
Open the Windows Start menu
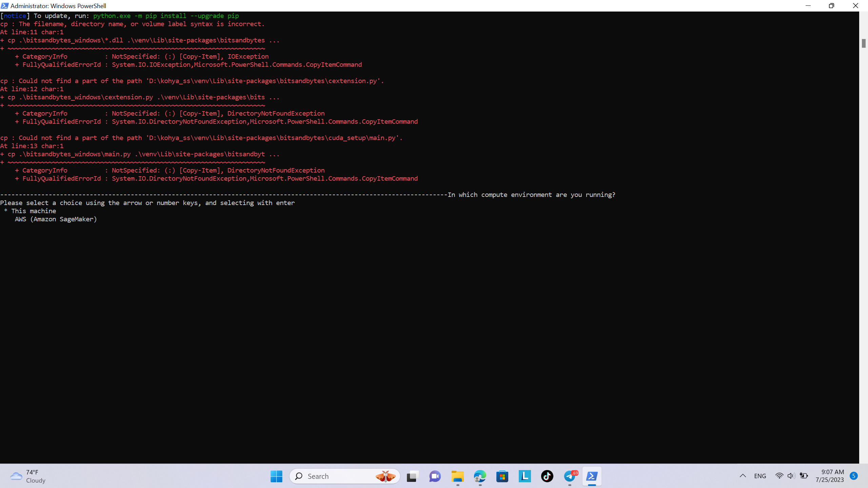(x=276, y=476)
